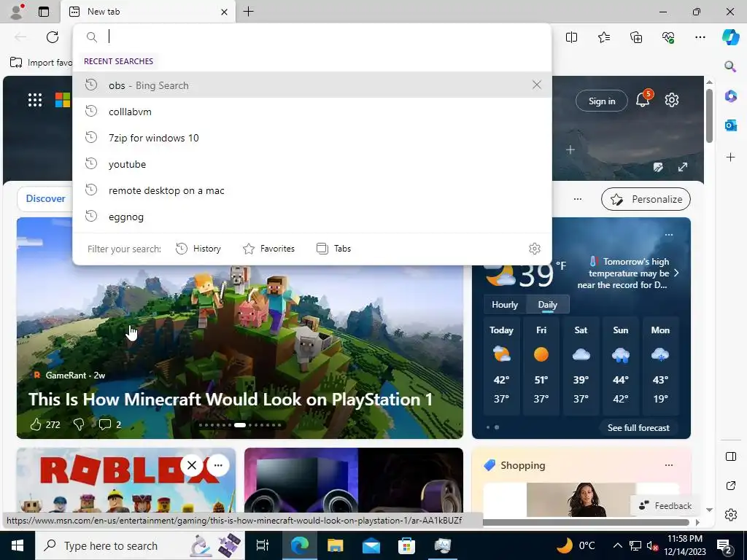Select the New tab browser tab
The width and height of the screenshot is (747, 560).
pos(147,12)
